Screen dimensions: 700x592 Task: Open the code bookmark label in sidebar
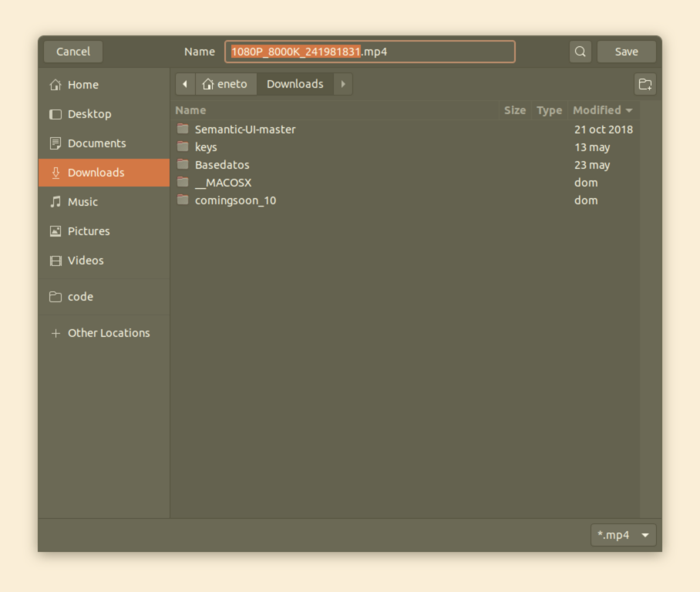[80, 297]
